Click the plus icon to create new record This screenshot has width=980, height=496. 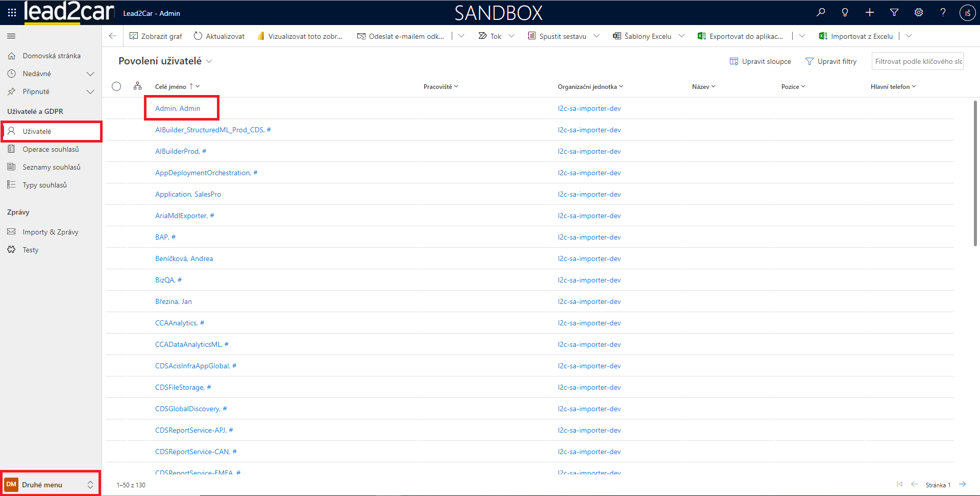coord(870,13)
